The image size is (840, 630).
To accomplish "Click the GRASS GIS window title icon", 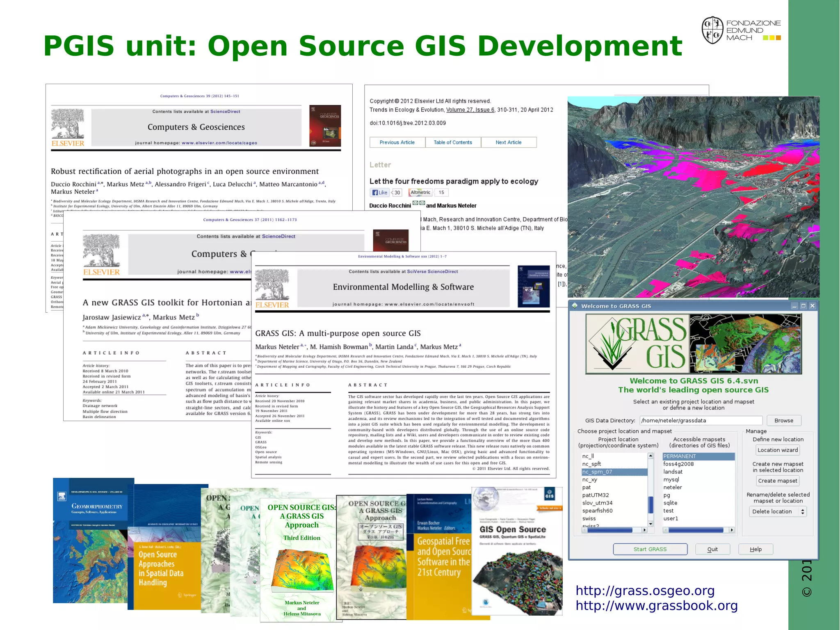I will (x=575, y=306).
